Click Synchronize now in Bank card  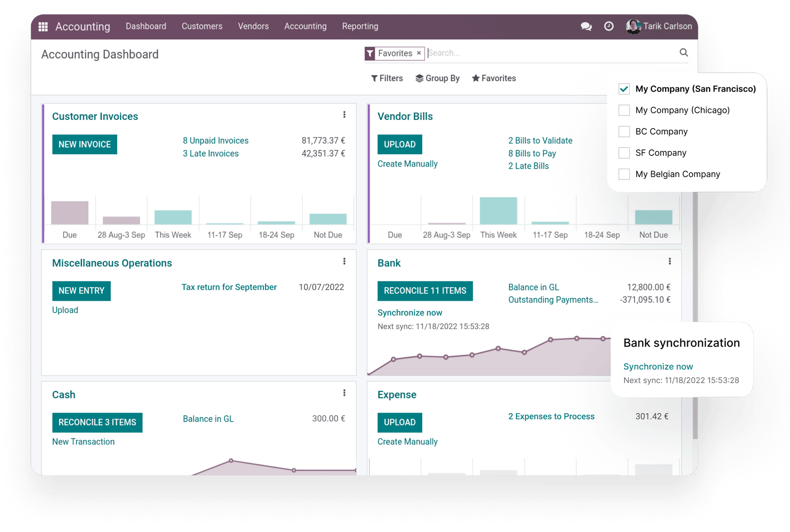tap(410, 313)
